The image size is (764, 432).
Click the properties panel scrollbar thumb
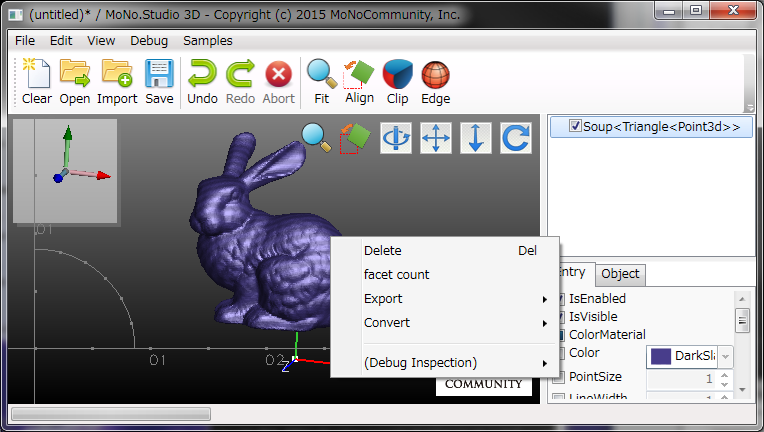pos(742,320)
